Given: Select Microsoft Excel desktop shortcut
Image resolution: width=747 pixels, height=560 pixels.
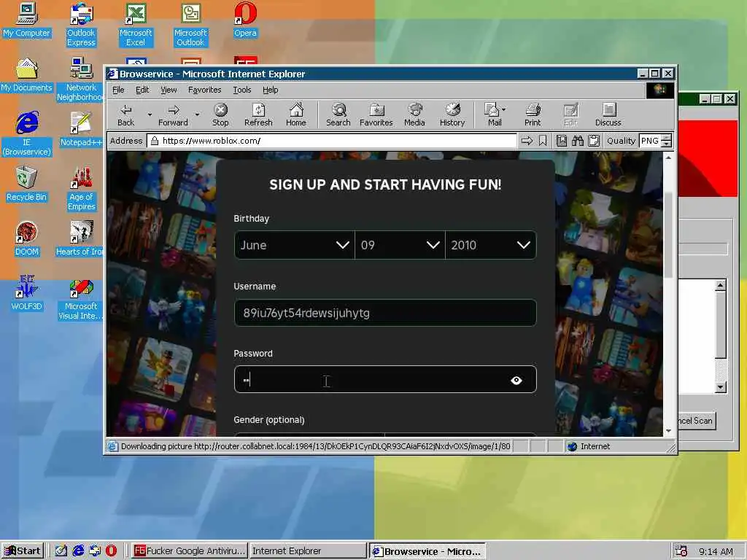Looking at the screenshot, I should pyautogui.click(x=136, y=25).
